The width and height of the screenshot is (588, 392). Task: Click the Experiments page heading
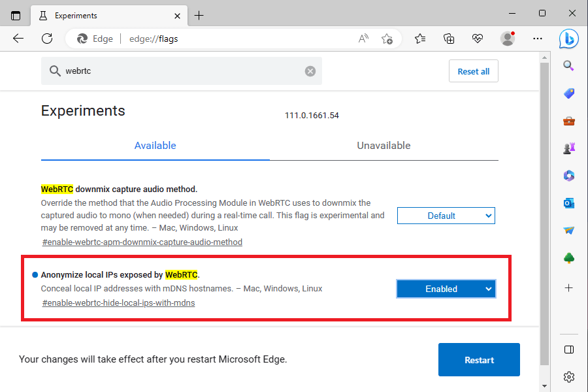click(83, 111)
